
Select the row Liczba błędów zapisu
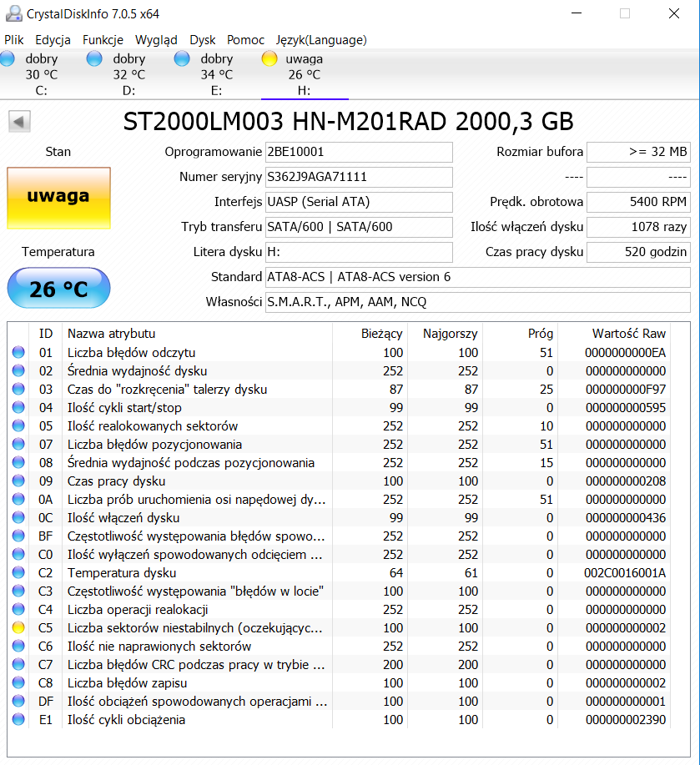click(x=339, y=682)
